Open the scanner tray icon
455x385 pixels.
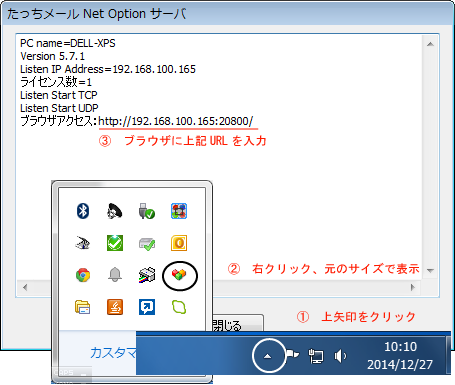click(x=83, y=243)
